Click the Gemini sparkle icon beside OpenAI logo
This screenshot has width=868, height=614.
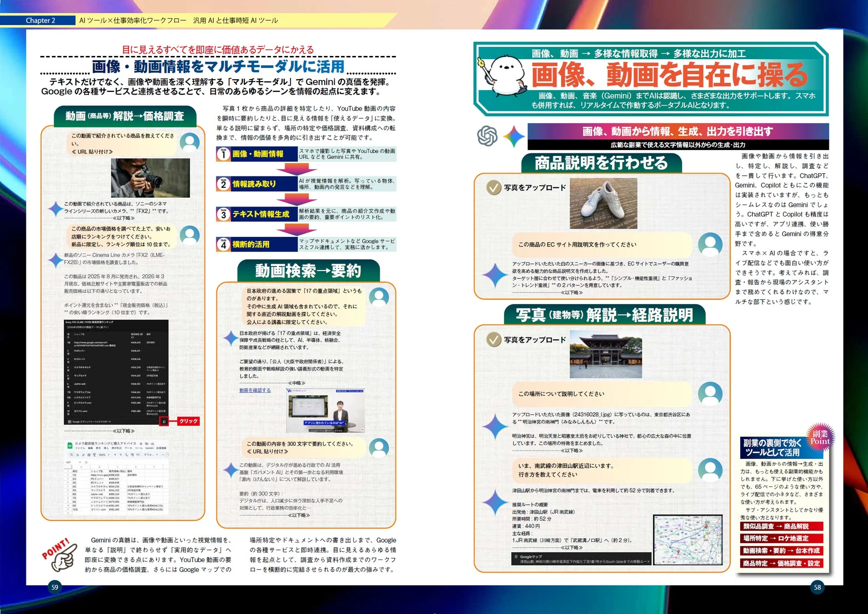tap(513, 136)
